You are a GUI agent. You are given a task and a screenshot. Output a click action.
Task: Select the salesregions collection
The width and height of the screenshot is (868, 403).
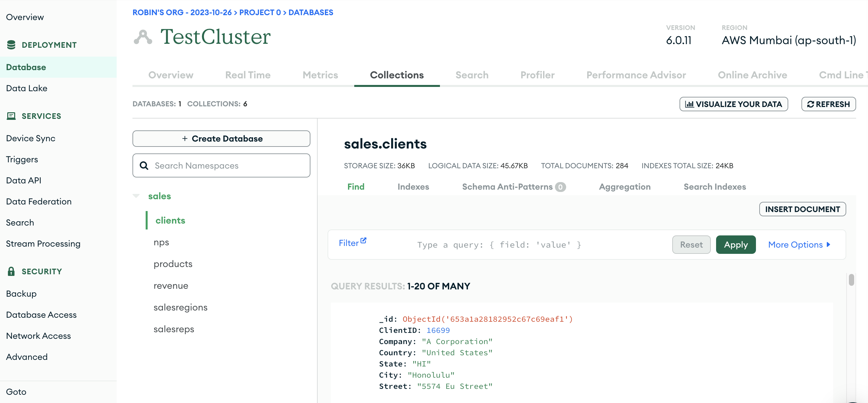(180, 308)
